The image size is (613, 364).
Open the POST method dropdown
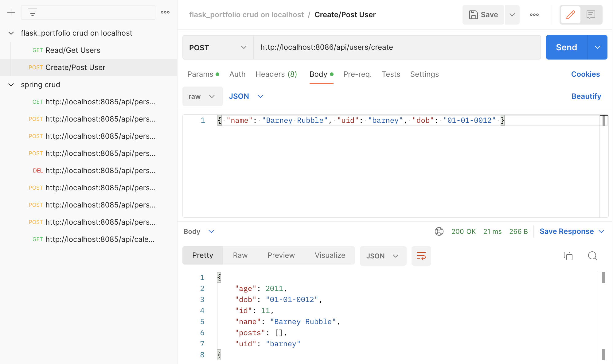[x=218, y=47]
